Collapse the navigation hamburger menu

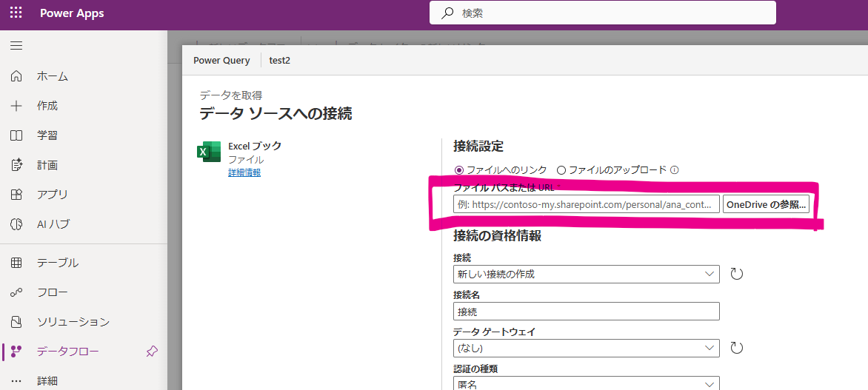point(16,46)
